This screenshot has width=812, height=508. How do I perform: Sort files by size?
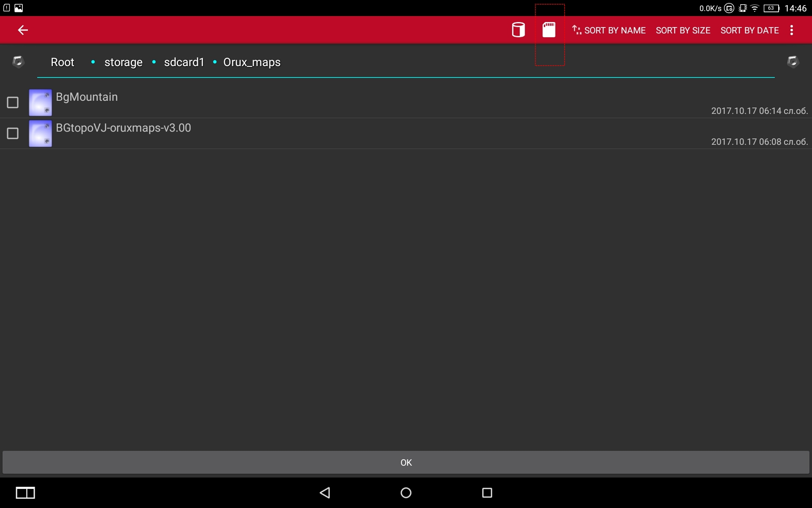(x=683, y=30)
